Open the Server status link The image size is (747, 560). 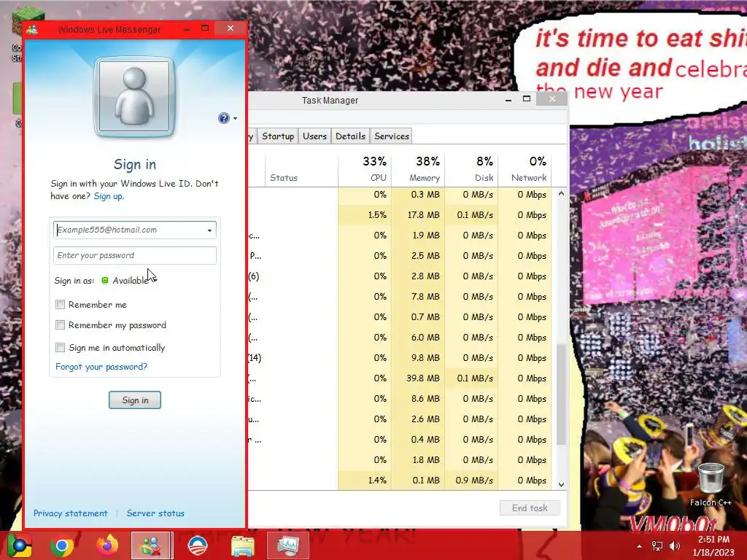coord(155,513)
